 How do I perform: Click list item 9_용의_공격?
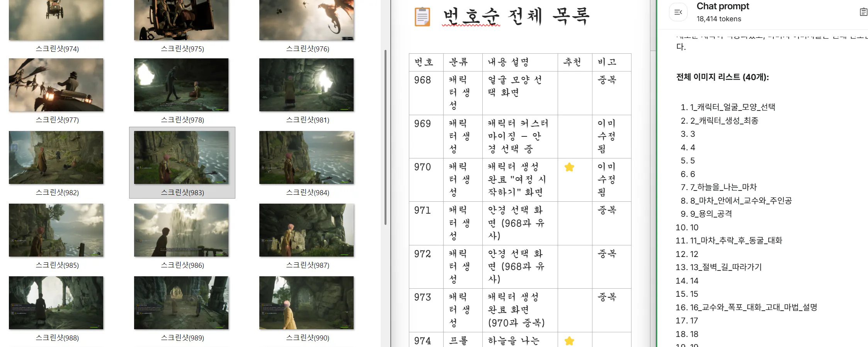pyautogui.click(x=711, y=214)
